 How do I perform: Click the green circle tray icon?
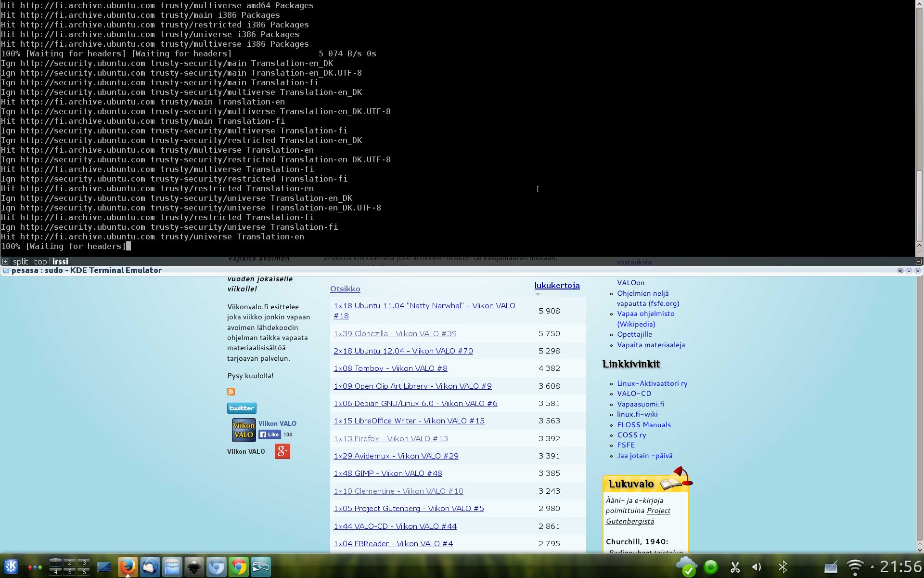711,567
